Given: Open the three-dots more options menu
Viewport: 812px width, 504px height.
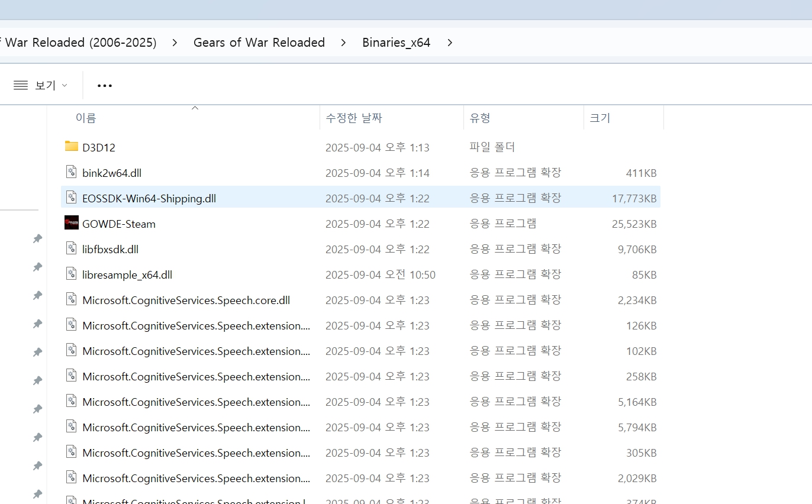Looking at the screenshot, I should pos(105,86).
